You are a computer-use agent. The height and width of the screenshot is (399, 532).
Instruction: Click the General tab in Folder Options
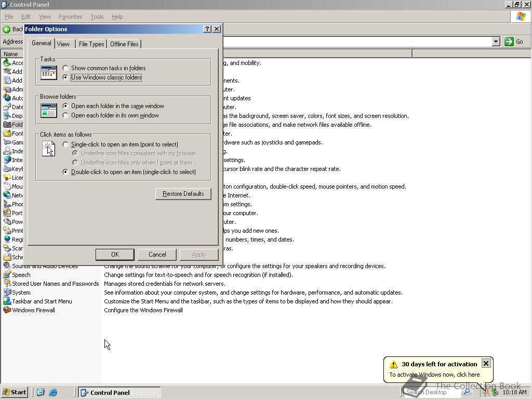pyautogui.click(x=42, y=43)
